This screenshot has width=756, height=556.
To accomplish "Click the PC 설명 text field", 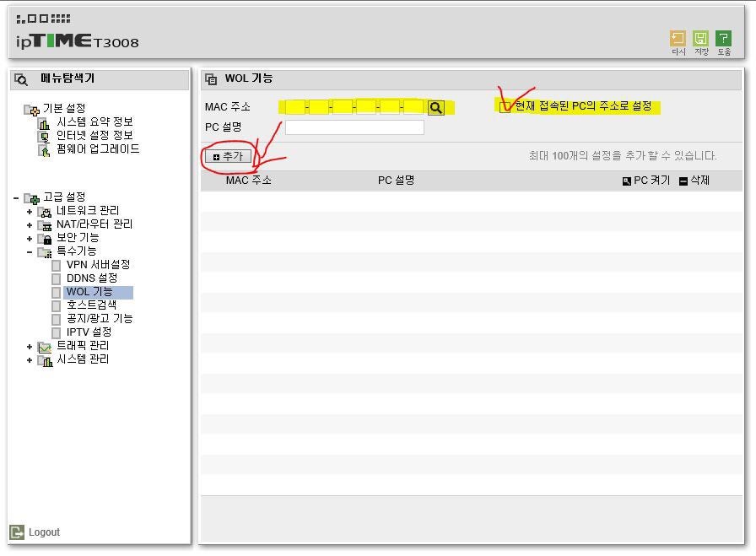I will tap(354, 127).
